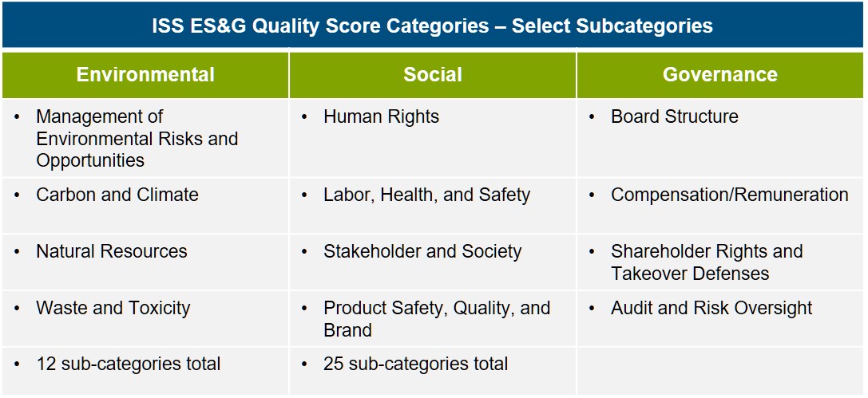Click the Carbon and Climate entry
868x398 pixels.
point(117,195)
